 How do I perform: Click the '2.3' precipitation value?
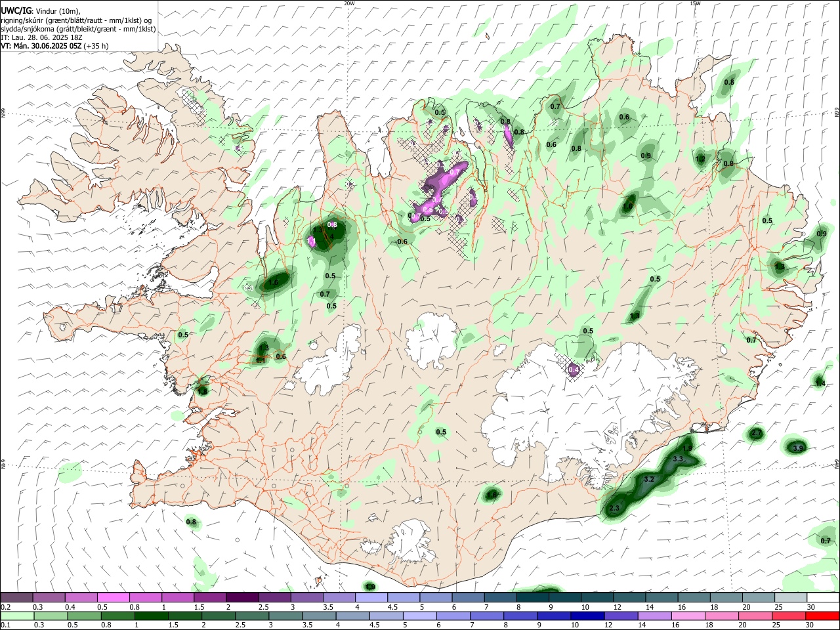[615, 509]
